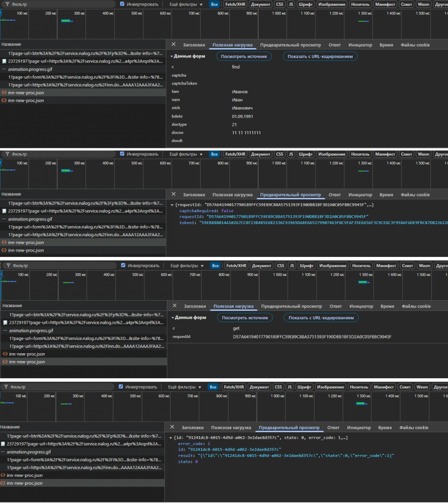This screenshot has height=503, width=448.
Task: Open Предварительный просмотр tab in the top panel
Action: click(290, 45)
